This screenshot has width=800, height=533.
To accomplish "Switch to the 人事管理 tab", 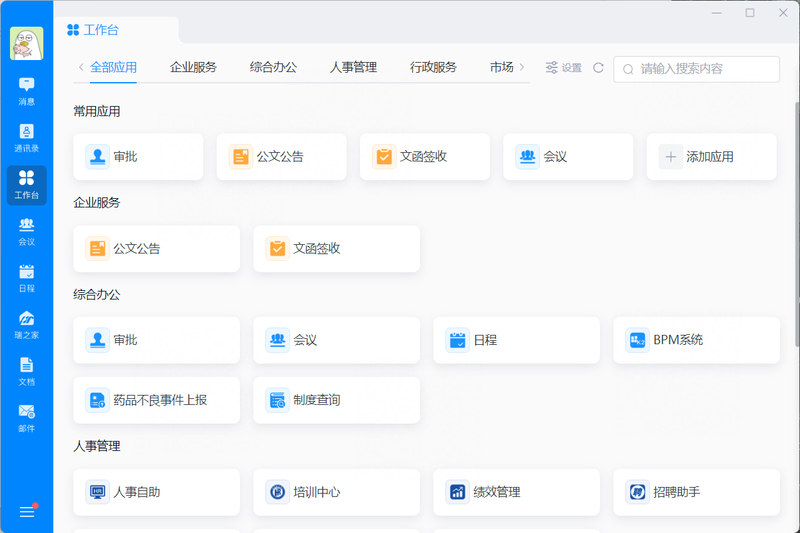I will (x=354, y=67).
